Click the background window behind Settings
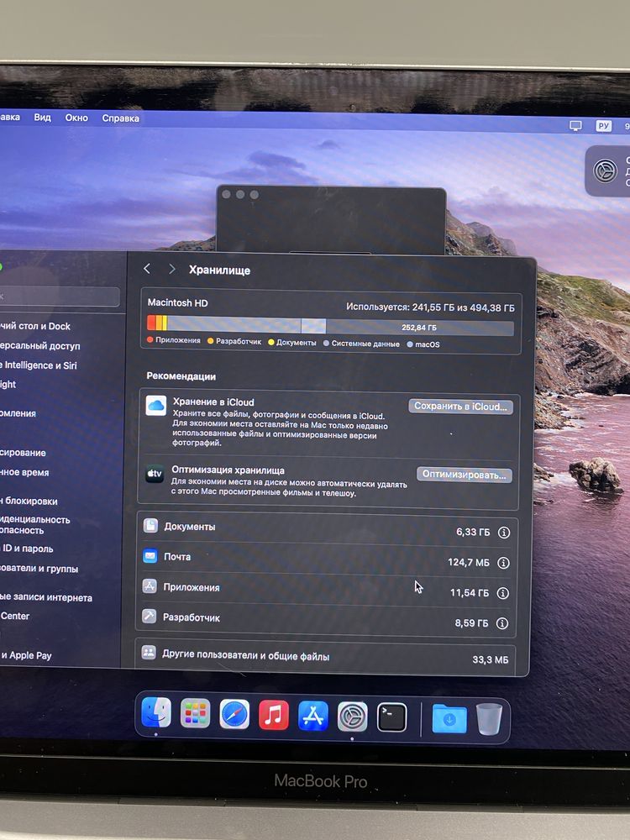The image size is (630, 840). tap(331, 221)
